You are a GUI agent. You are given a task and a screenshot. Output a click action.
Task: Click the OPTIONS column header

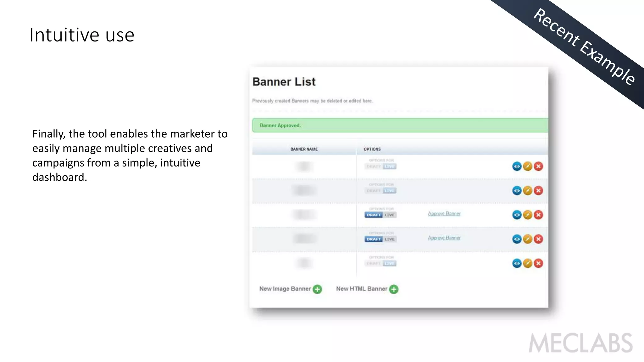pos(372,149)
